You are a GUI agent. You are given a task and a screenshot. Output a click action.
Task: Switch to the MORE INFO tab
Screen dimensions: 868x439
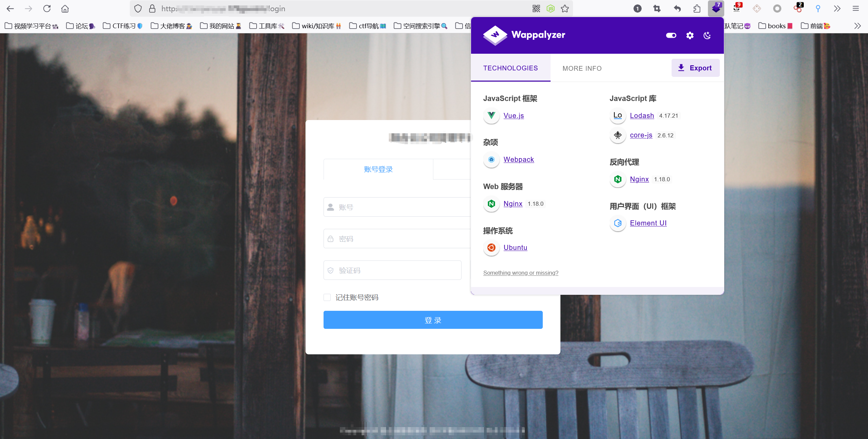[582, 68]
